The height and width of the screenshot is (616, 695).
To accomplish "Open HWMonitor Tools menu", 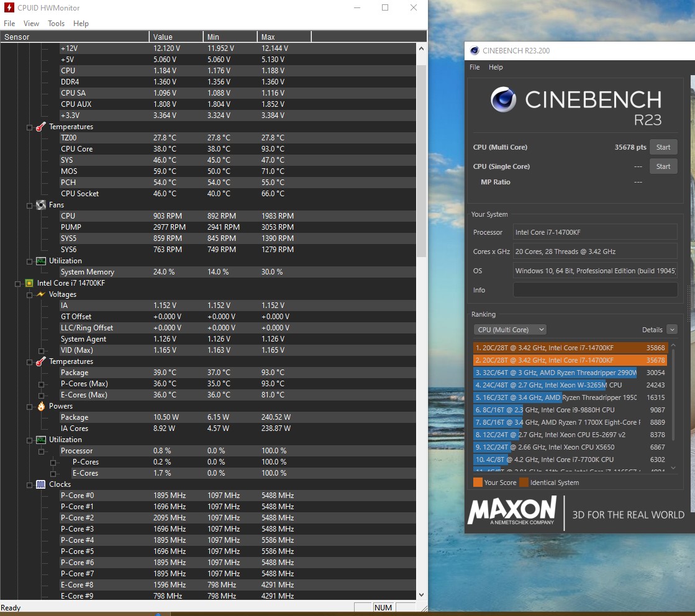I will point(57,24).
